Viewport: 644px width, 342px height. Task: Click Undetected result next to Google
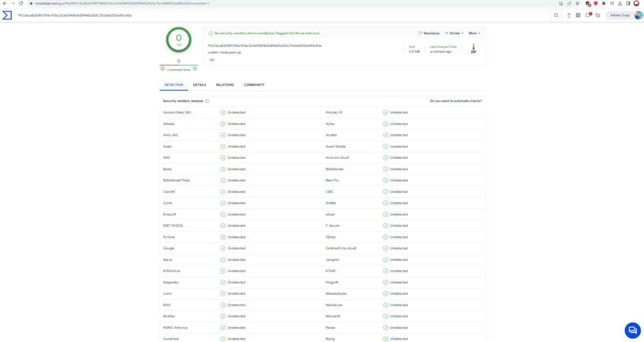pyautogui.click(x=236, y=249)
